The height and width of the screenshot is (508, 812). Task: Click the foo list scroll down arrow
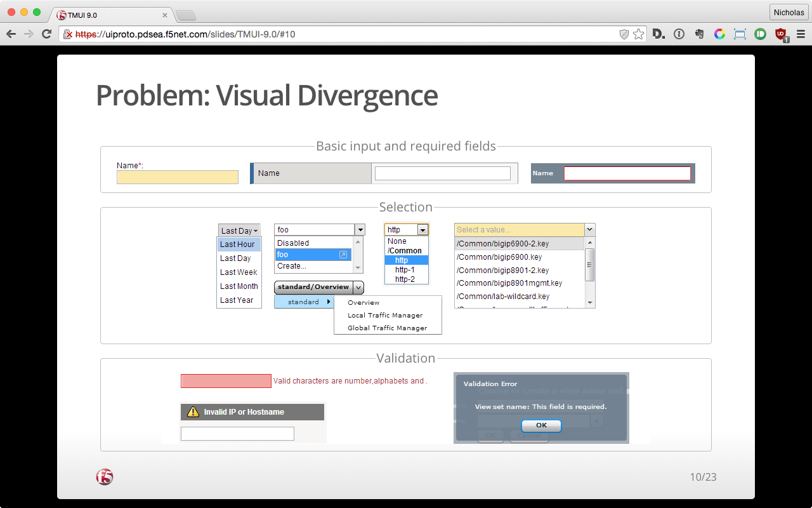358,268
